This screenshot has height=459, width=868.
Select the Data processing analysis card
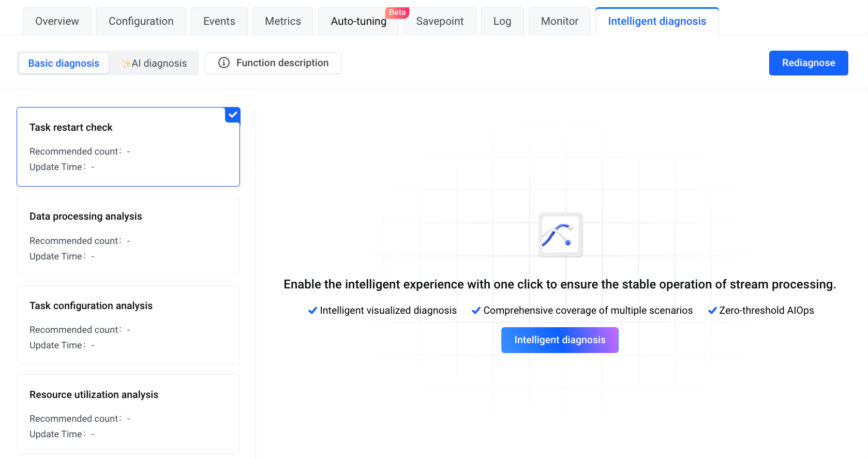[x=128, y=236]
